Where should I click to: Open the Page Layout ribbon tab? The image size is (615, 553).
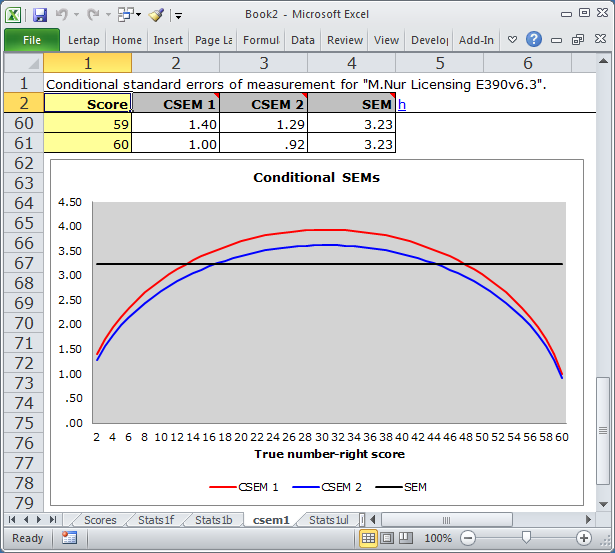tap(213, 40)
